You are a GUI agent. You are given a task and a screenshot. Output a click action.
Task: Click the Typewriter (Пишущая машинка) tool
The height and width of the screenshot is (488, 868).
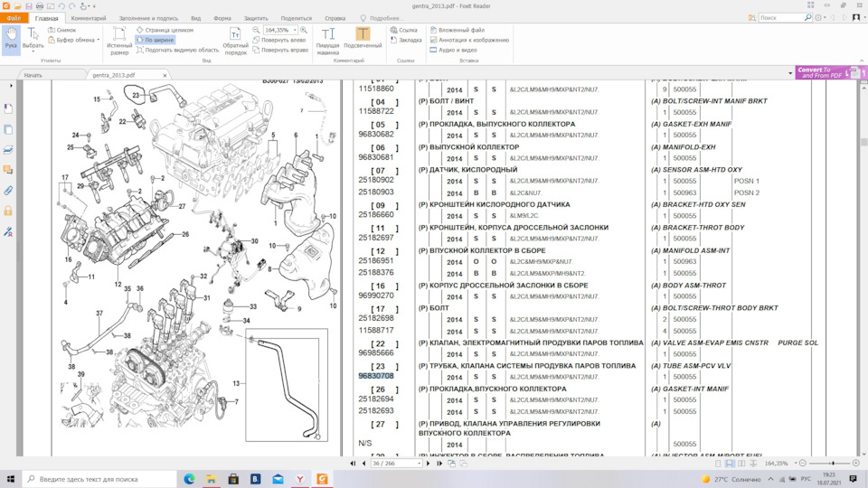coord(328,40)
